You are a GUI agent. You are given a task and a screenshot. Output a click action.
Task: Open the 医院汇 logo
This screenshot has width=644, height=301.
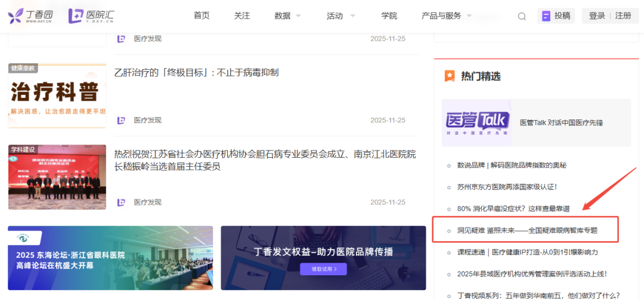[x=91, y=16]
